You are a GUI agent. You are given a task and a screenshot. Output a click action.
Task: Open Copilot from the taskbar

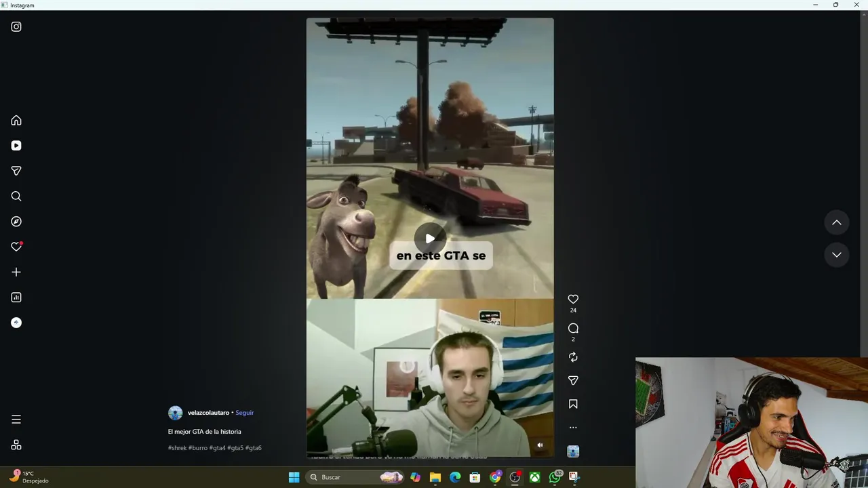pyautogui.click(x=416, y=477)
